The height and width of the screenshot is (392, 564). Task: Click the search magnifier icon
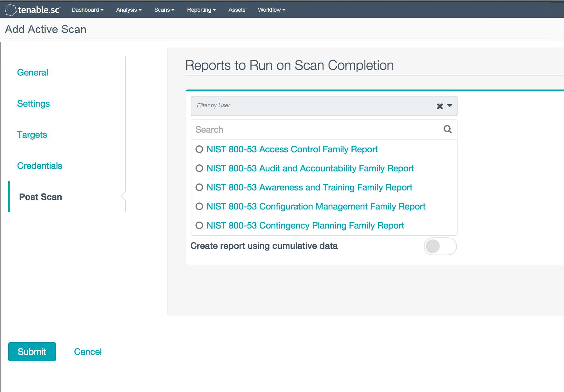[447, 130]
